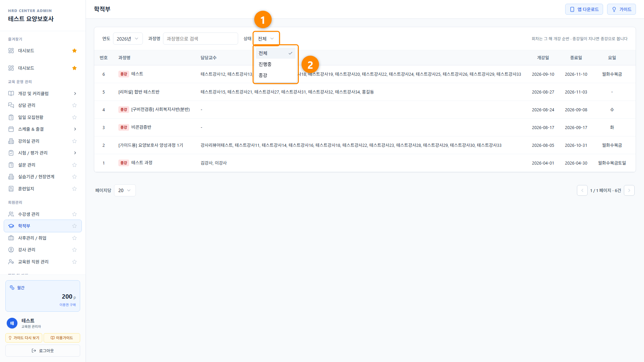The width and height of the screenshot is (644, 362).
Task: Open course row 비콘검증반
Action: pos(365,127)
